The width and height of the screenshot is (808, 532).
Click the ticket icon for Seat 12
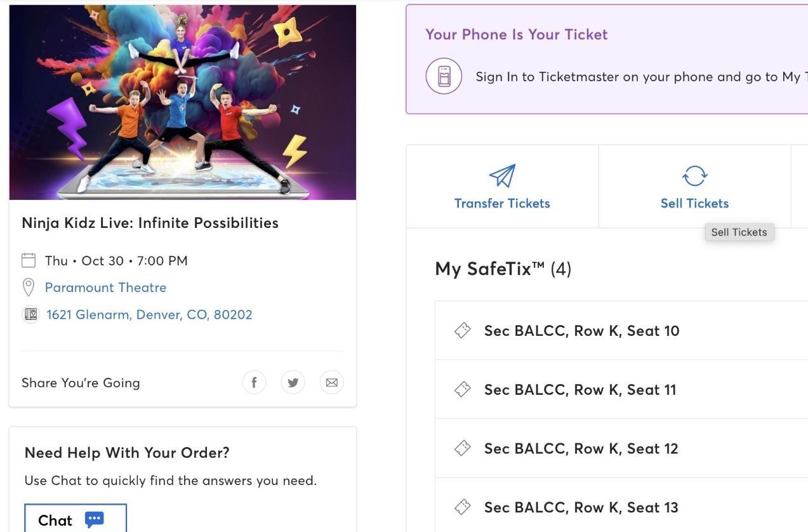(x=463, y=448)
